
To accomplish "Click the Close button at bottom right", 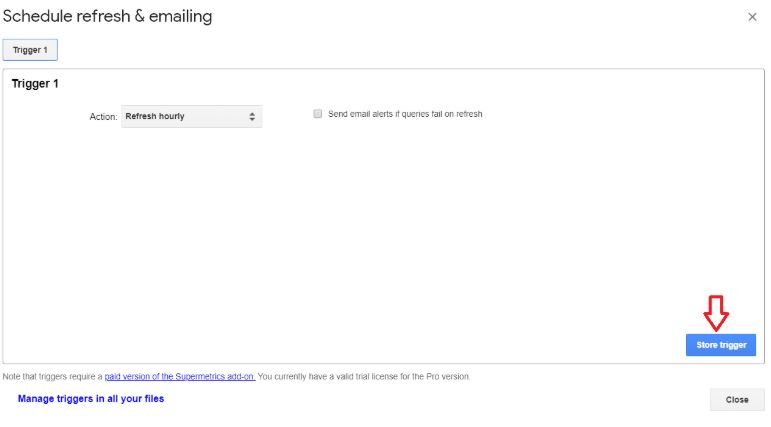I will (x=737, y=399).
